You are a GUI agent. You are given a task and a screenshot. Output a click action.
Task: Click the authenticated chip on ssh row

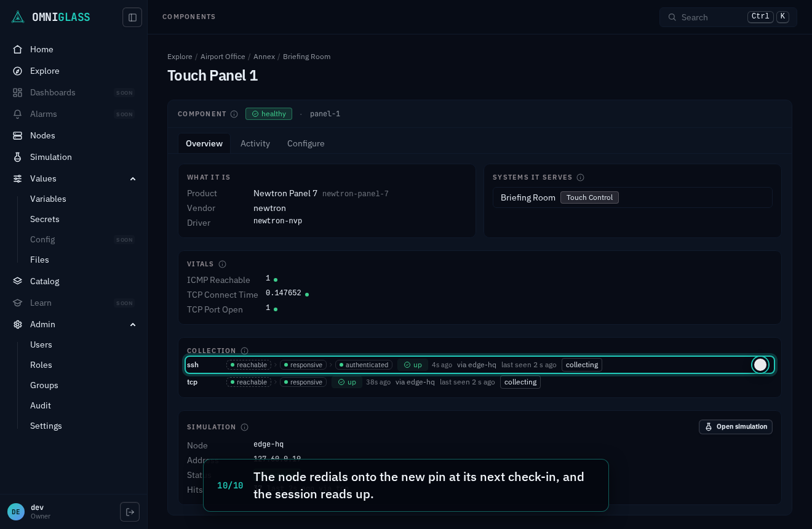(x=364, y=365)
